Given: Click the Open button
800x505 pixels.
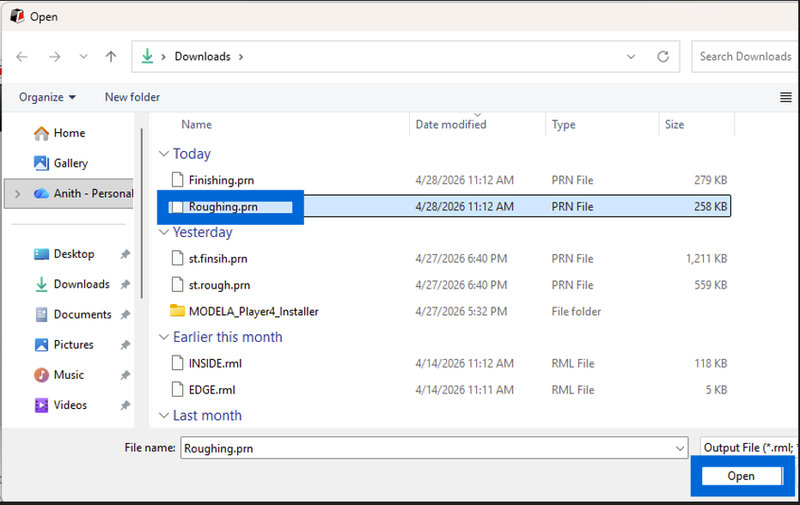Looking at the screenshot, I should pyautogui.click(x=741, y=476).
